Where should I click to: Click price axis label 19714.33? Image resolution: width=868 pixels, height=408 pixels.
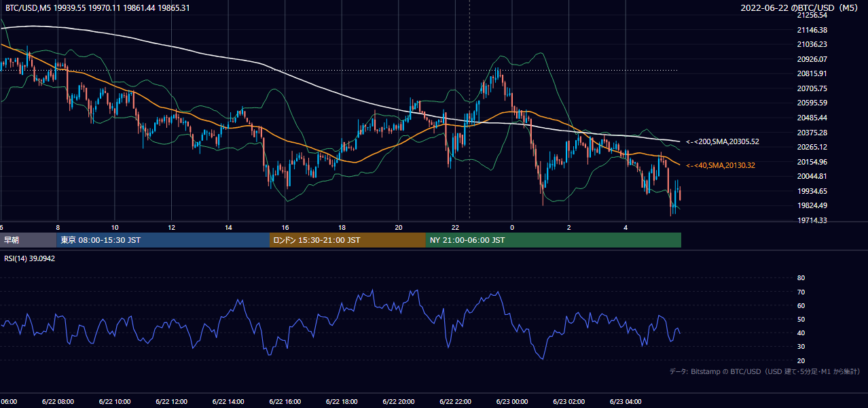pyautogui.click(x=812, y=220)
